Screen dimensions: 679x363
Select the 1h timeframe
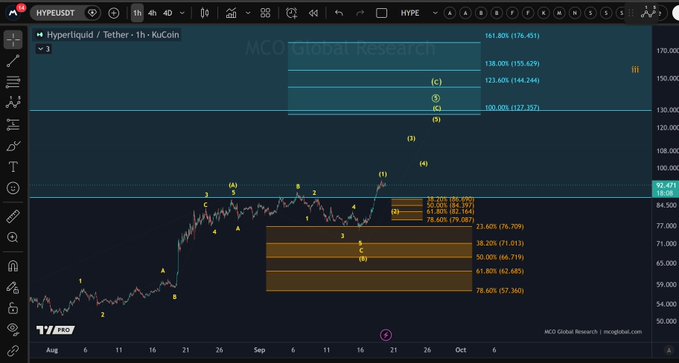tap(137, 13)
